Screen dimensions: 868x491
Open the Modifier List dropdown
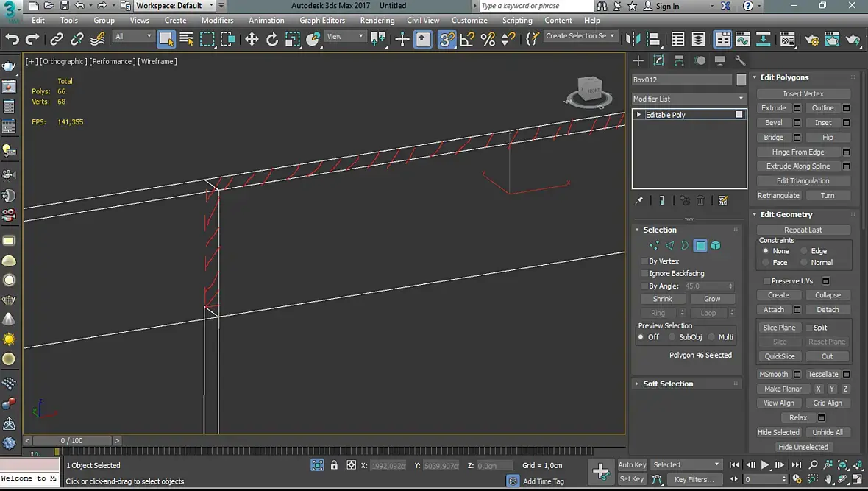tap(689, 99)
